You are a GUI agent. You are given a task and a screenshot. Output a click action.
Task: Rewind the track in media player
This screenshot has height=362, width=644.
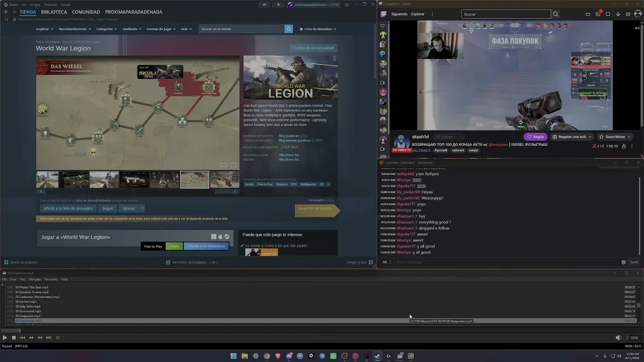pyautogui.click(x=31, y=338)
